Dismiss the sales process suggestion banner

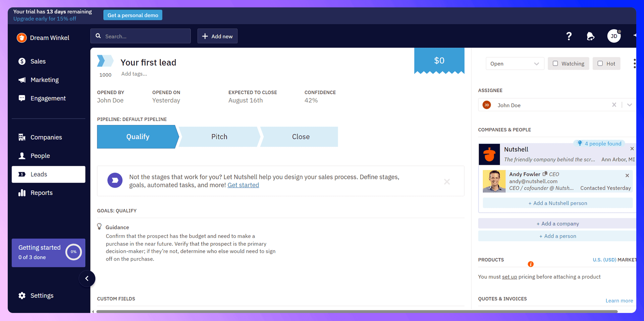[447, 182]
